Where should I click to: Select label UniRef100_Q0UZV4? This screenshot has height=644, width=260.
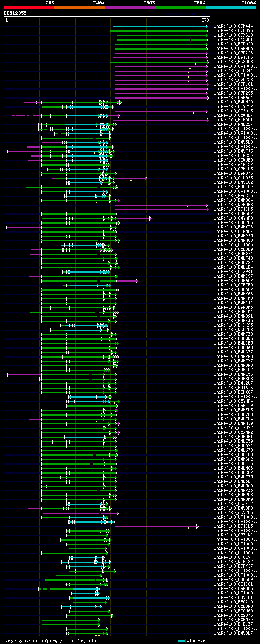coord(234,558)
